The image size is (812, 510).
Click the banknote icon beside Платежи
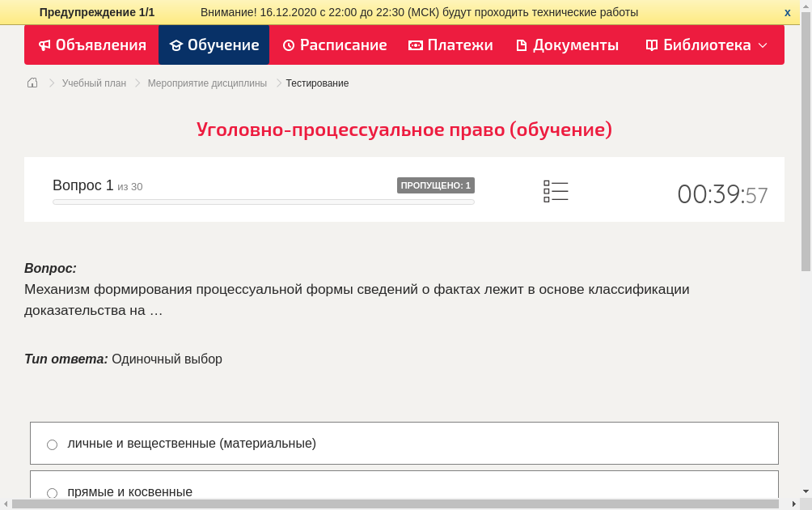[416, 45]
